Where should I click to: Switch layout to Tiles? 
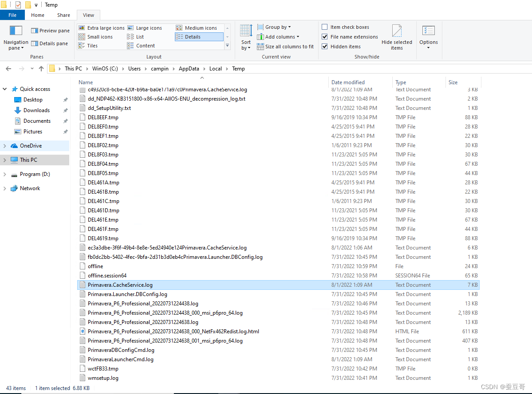(88, 45)
